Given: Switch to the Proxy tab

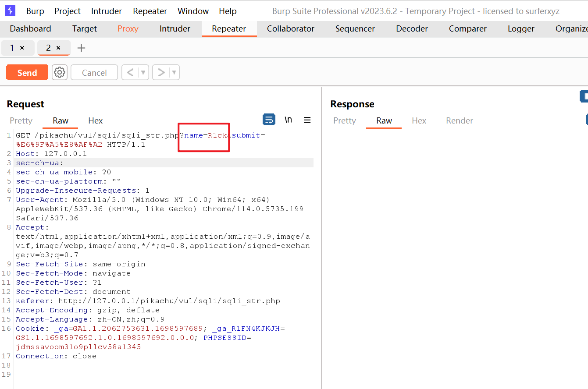Looking at the screenshot, I should (x=128, y=29).
